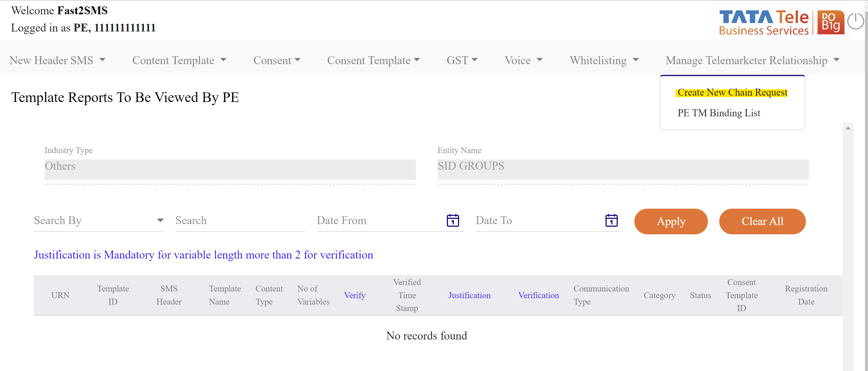Expand the GST dropdown menu
The height and width of the screenshot is (371, 868).
coord(462,60)
